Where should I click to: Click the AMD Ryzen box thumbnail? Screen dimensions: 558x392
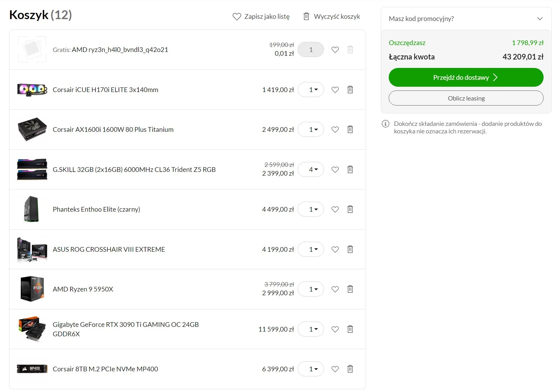coord(32,289)
